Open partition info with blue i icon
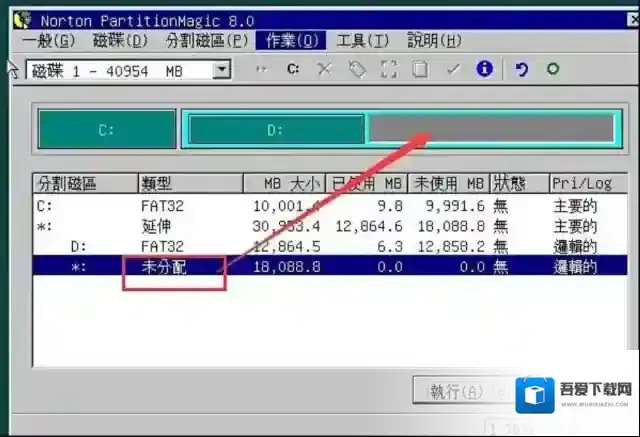640x437 pixels. pyautogui.click(x=484, y=69)
